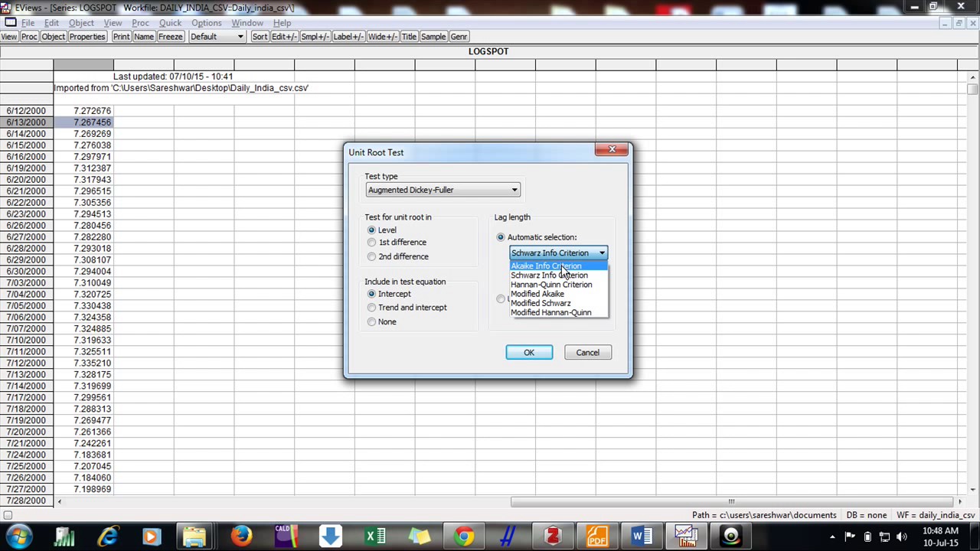Open the Test type dropdown
Viewport: 980px width, 551px height.
(x=443, y=190)
